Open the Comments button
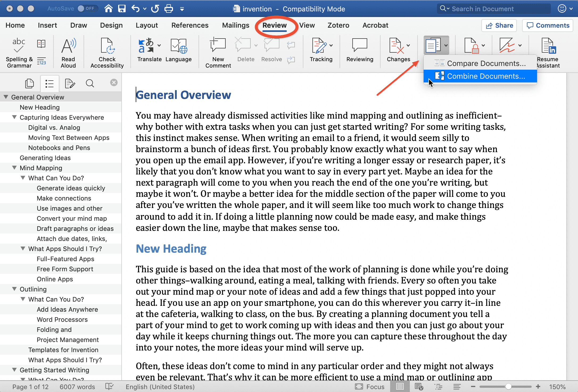Viewport: 578px width, 392px height. pyautogui.click(x=547, y=26)
